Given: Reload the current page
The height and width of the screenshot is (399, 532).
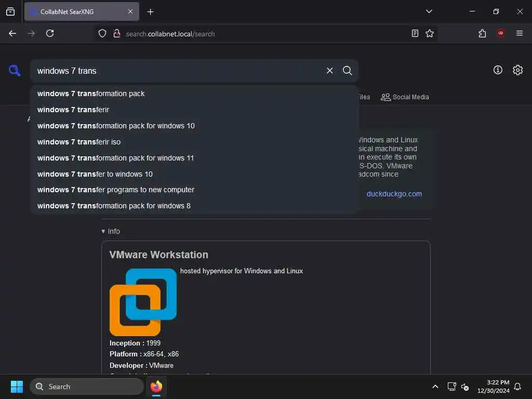Looking at the screenshot, I should 50,33.
